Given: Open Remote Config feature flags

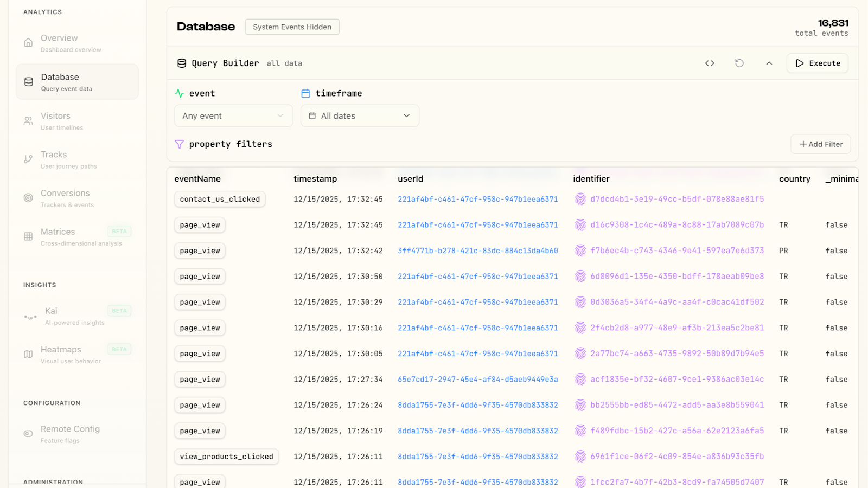Looking at the screenshot, I should click(70, 434).
